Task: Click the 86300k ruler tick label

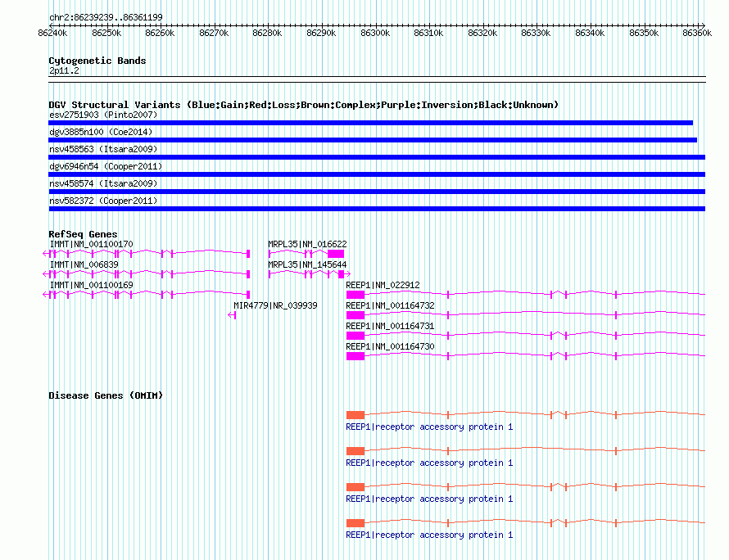Action: click(x=375, y=33)
